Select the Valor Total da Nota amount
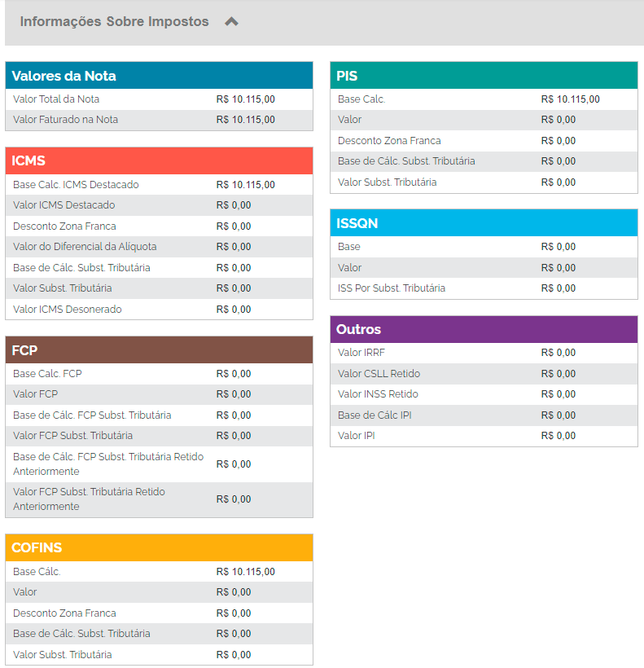Image resolution: width=644 pixels, height=668 pixels. coord(246,99)
